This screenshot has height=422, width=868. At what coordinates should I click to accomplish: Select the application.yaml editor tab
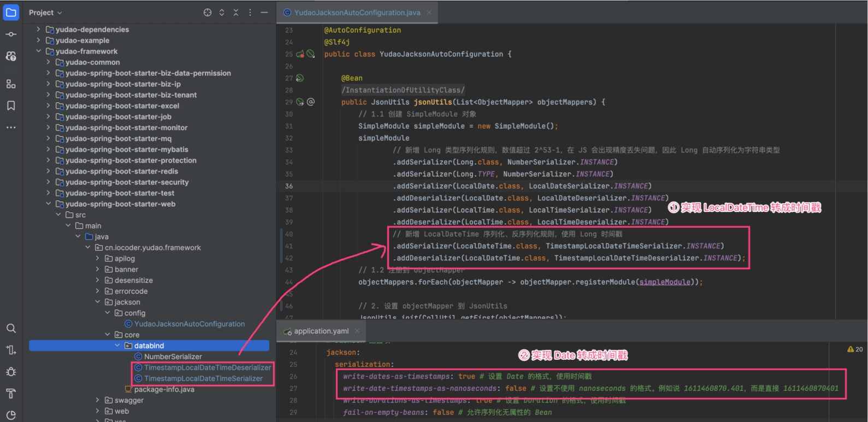tap(321, 331)
